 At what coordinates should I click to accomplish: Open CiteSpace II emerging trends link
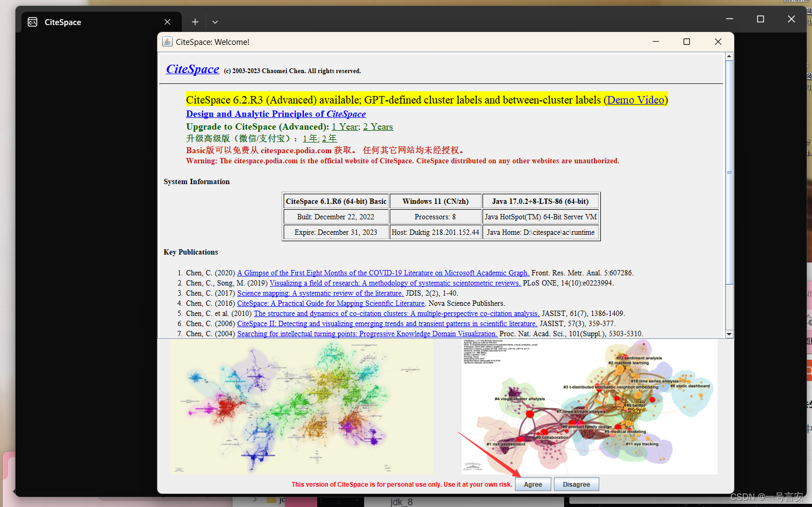pos(388,323)
